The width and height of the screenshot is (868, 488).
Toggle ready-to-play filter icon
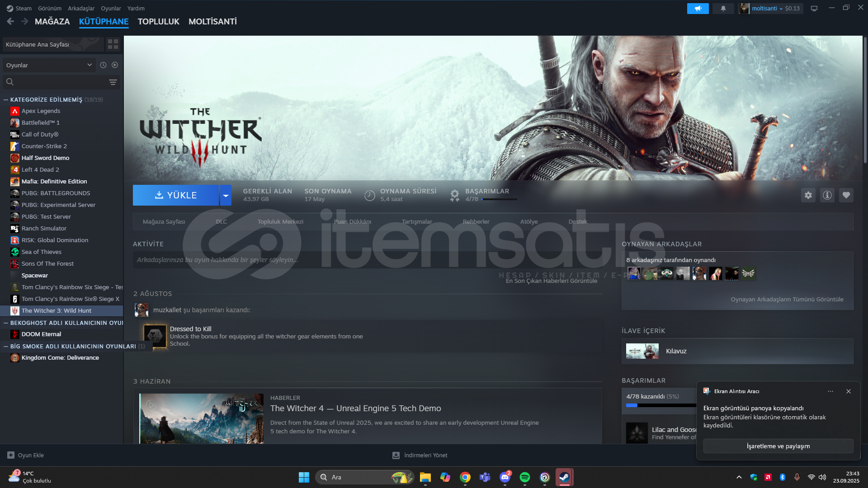pos(115,65)
